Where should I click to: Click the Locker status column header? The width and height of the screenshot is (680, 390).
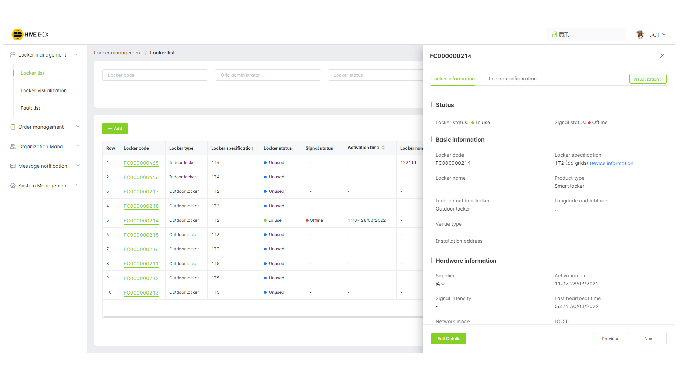point(278,148)
